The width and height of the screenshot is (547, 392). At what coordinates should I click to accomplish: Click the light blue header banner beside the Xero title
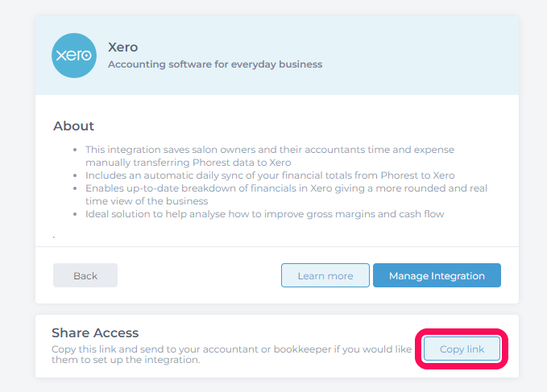tap(419, 56)
